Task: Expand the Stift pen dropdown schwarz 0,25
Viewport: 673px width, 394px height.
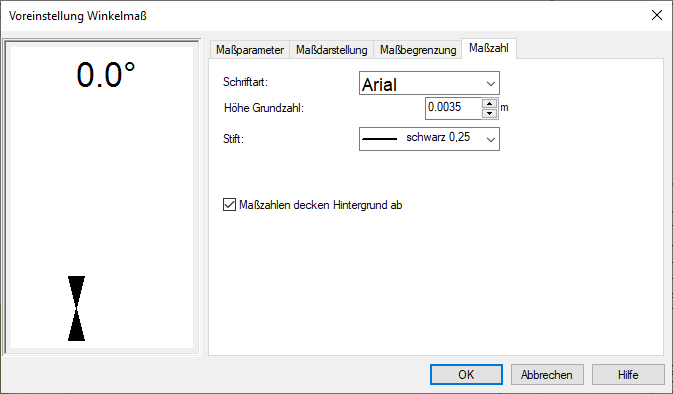Action: tap(429, 139)
